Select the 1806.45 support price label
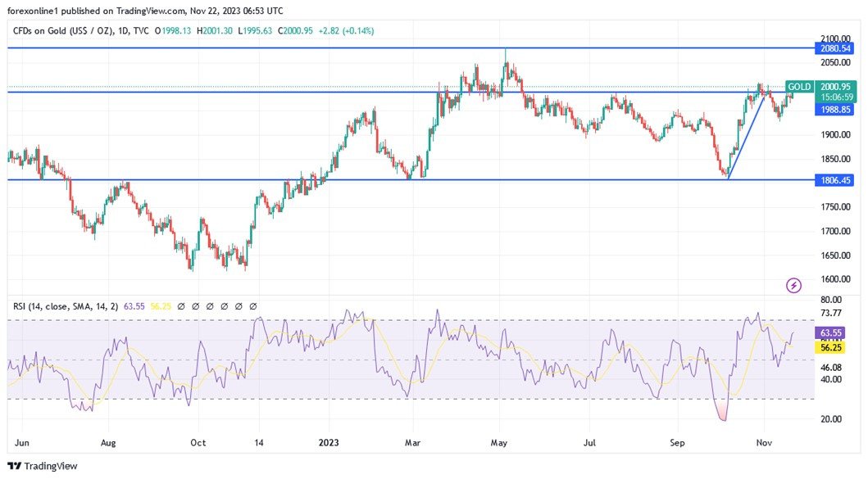Image resolution: width=868 pixels, height=479 pixels. pyautogui.click(x=834, y=180)
